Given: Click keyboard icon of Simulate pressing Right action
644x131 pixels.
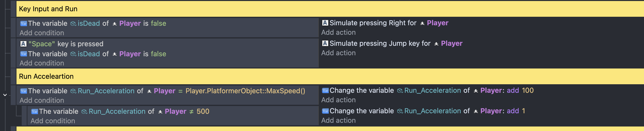Looking at the screenshot, I should tap(325, 23).
